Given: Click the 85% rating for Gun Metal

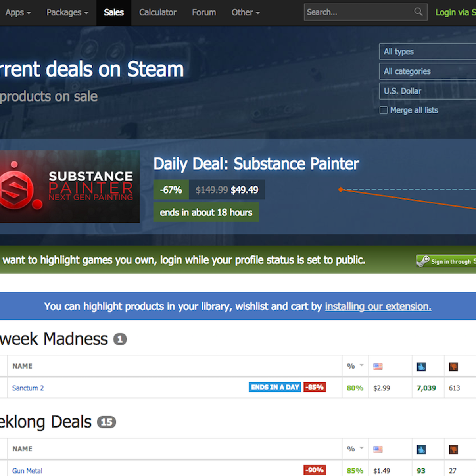Looking at the screenshot, I should click(355, 471).
